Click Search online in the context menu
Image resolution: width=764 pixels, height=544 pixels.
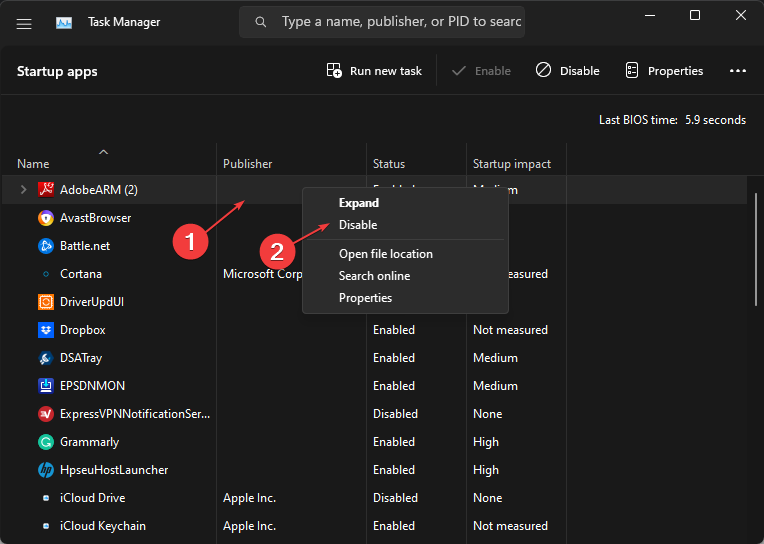tap(374, 276)
